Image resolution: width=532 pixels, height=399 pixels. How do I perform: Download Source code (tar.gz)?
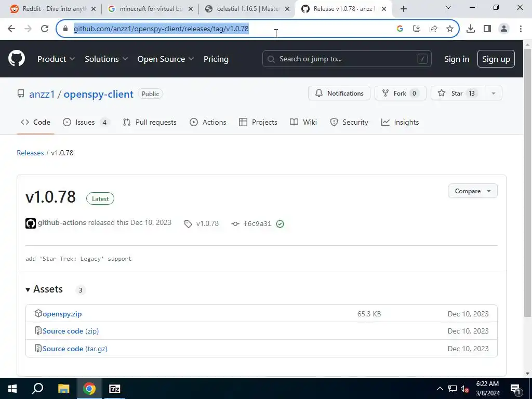(x=75, y=349)
